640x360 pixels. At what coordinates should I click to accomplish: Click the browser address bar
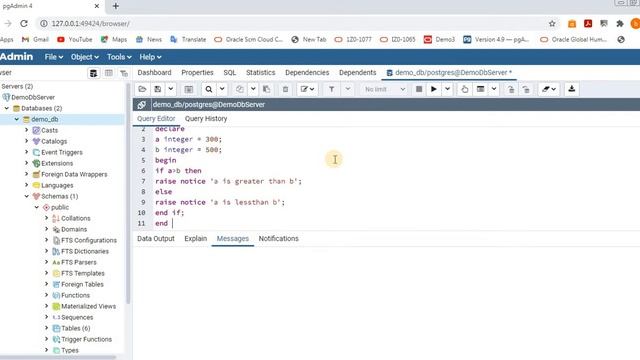tap(294, 24)
